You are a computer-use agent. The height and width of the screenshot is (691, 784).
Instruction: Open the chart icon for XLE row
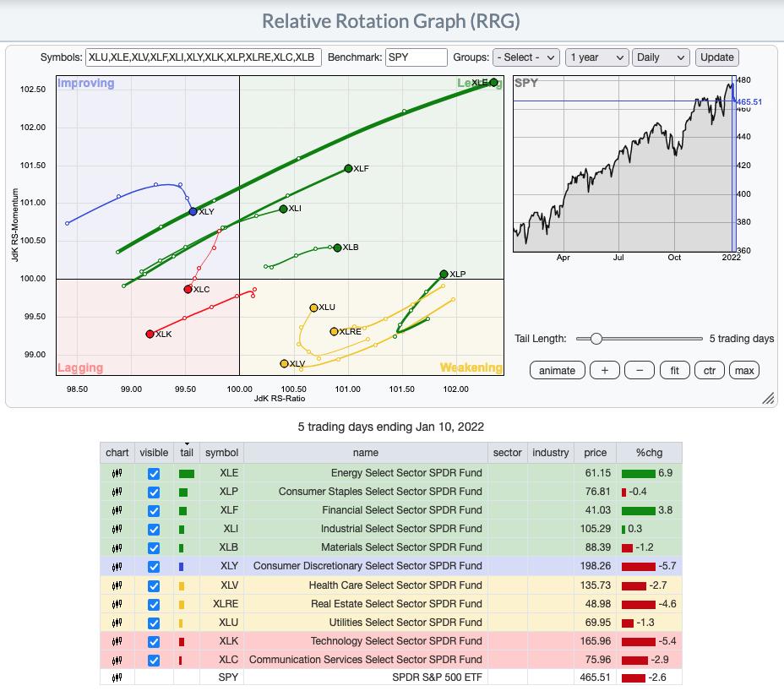tap(117, 473)
